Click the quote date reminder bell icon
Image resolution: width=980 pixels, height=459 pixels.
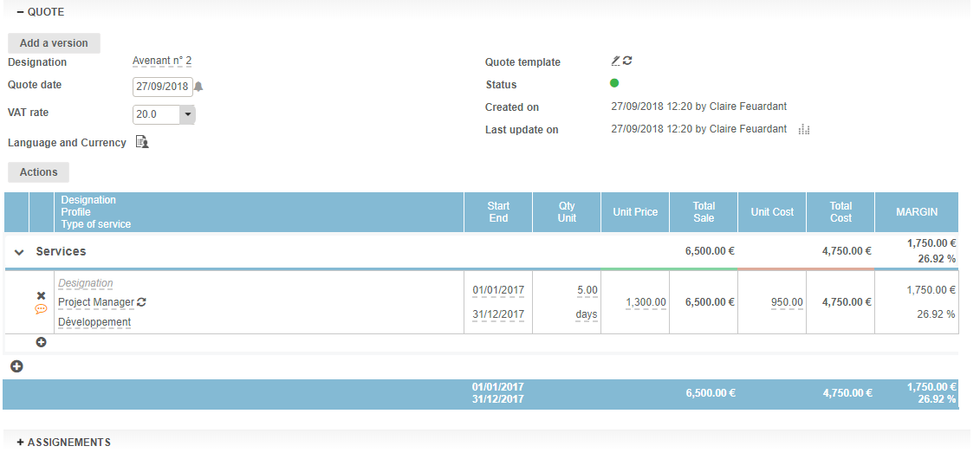[x=198, y=87]
